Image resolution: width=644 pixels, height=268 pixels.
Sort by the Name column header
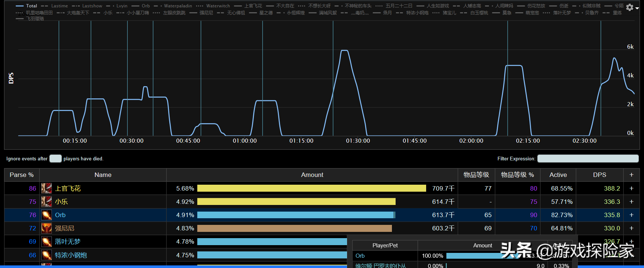pos(103,175)
